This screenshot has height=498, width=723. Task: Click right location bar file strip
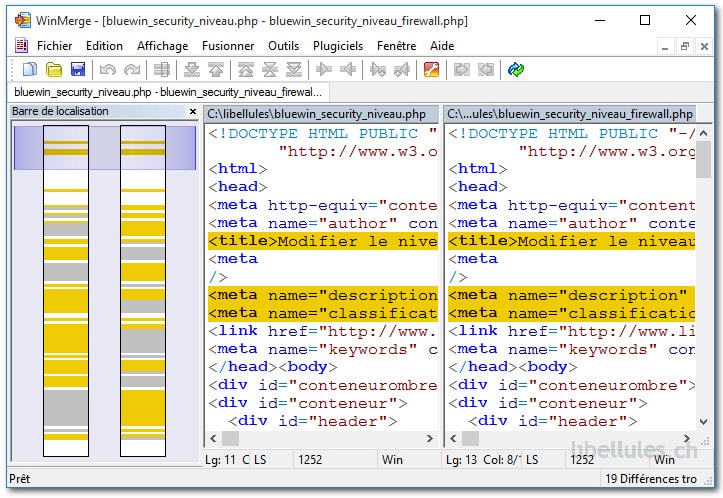(x=143, y=291)
